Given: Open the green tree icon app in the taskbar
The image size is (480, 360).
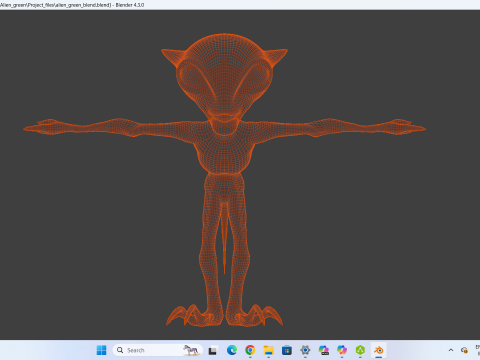Looking at the screenshot, I should click(x=360, y=350).
